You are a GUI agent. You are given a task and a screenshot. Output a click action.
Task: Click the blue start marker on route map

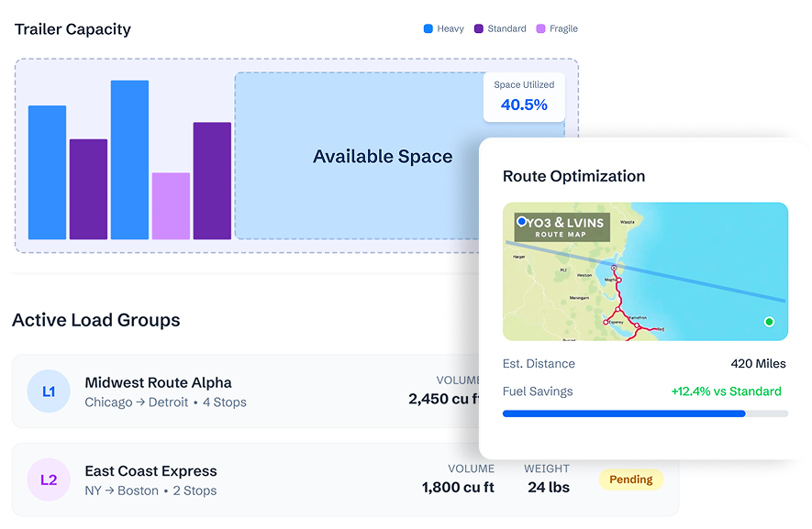[x=521, y=222]
